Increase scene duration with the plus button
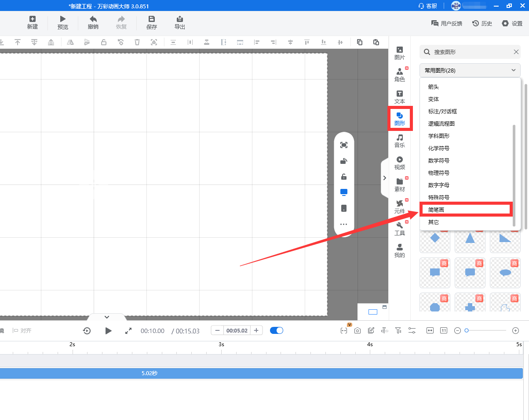The width and height of the screenshot is (529, 420). click(256, 330)
